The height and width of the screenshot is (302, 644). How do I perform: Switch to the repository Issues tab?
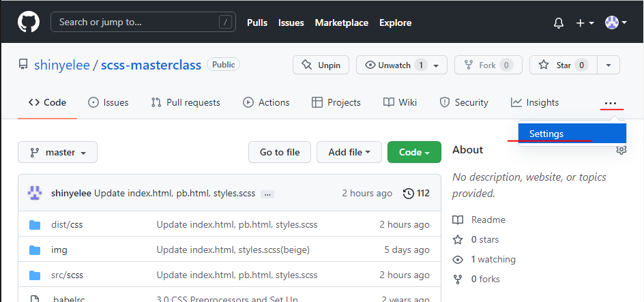tap(108, 102)
